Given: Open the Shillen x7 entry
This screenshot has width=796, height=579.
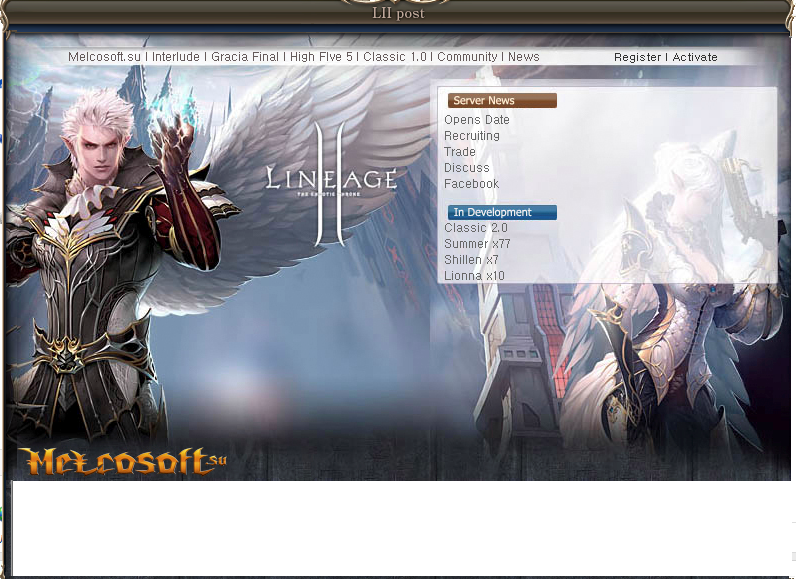Looking at the screenshot, I should (471, 260).
